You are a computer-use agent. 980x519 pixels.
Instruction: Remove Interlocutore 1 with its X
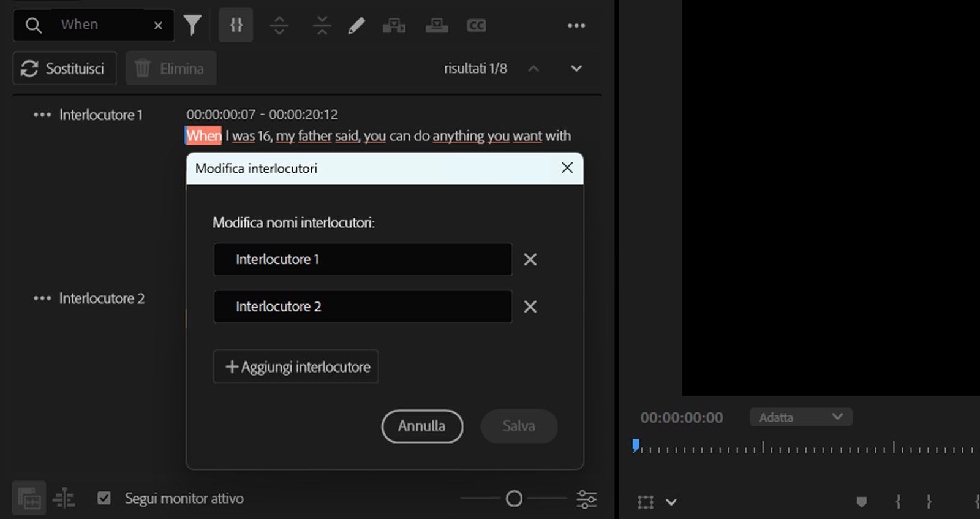click(530, 259)
